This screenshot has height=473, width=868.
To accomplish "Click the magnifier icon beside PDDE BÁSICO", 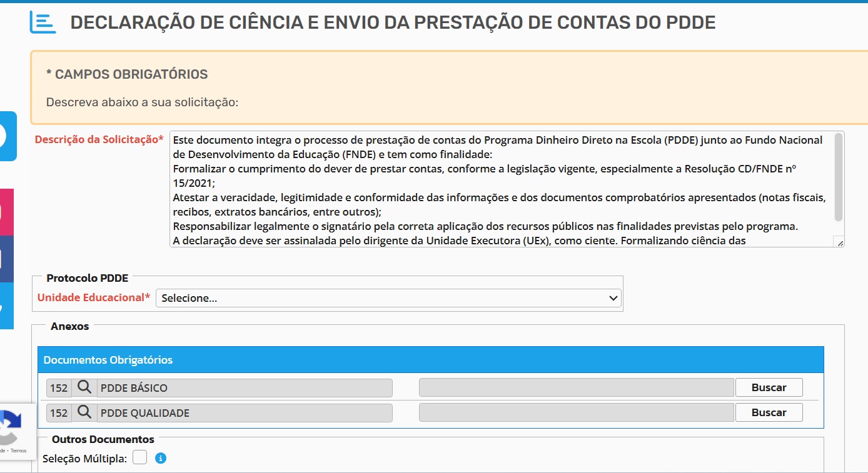I will [x=84, y=387].
